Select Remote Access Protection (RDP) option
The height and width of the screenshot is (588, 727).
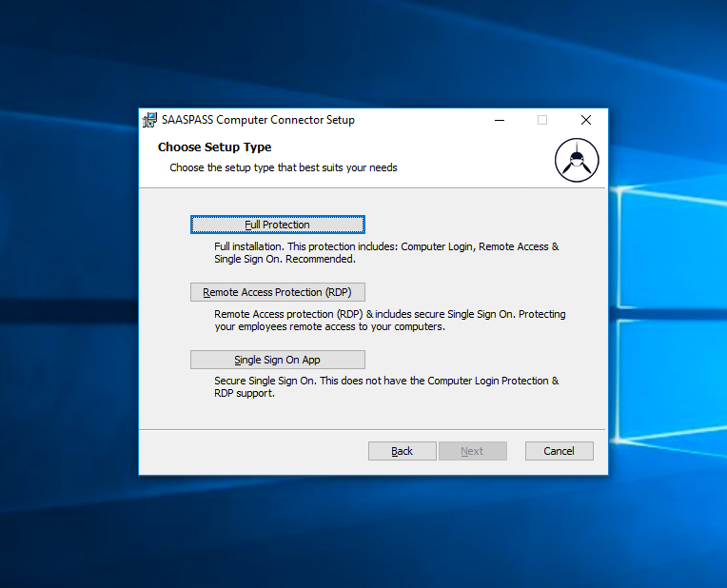pos(277,292)
